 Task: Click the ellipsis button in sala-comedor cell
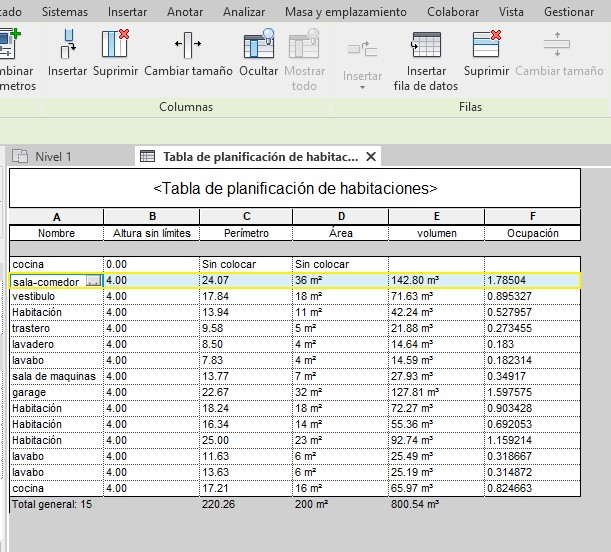[94, 281]
